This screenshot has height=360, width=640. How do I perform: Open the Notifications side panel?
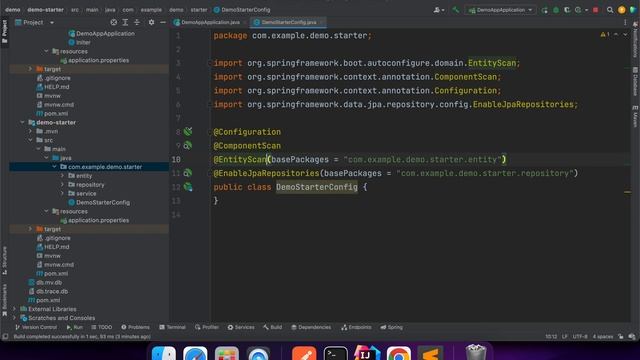(x=635, y=40)
